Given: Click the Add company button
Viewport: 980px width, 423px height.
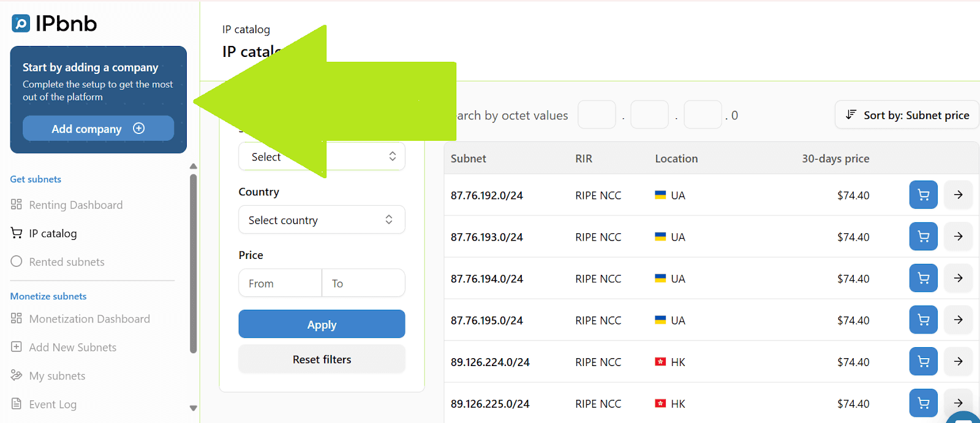Looking at the screenshot, I should 98,129.
